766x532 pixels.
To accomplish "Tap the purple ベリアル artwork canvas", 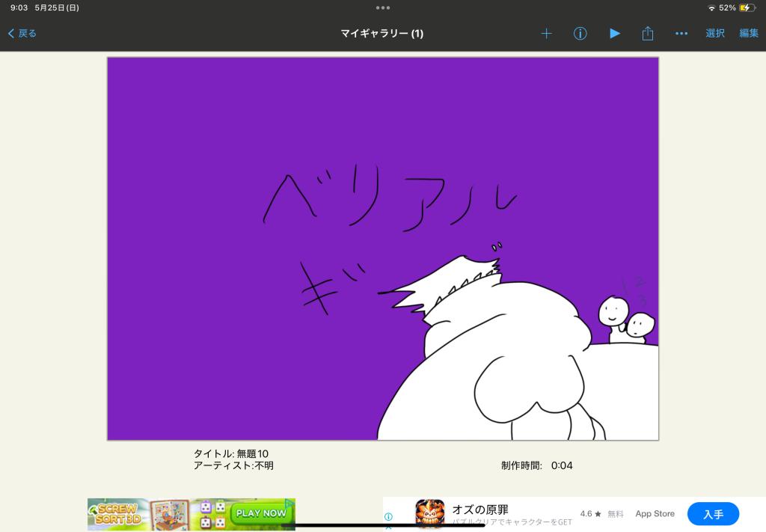I will click(x=382, y=248).
